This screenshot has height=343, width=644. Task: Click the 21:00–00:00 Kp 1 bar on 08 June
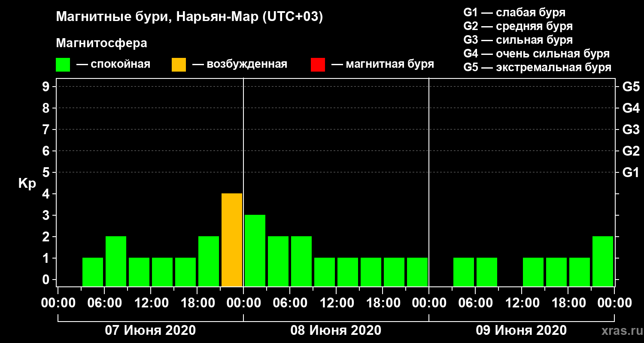[x=417, y=272]
